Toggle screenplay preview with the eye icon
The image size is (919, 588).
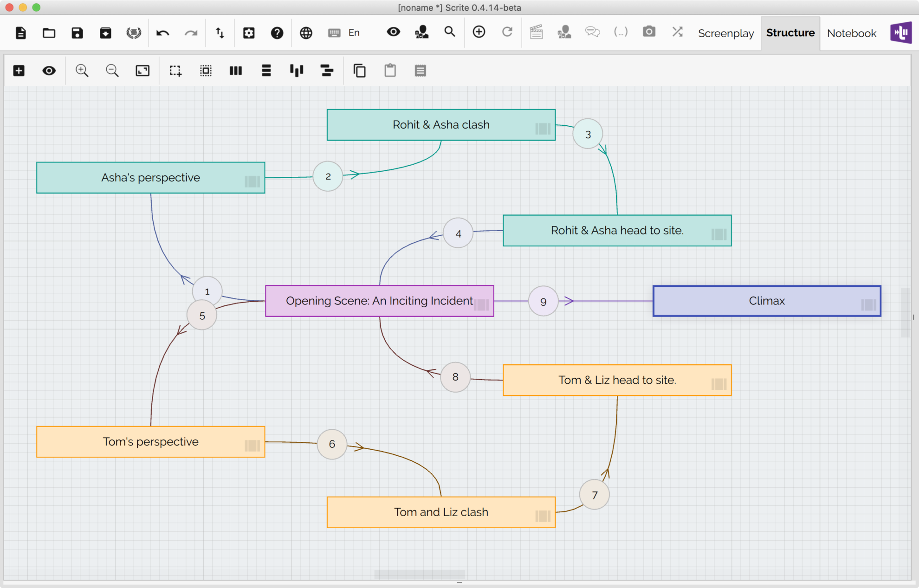393,32
